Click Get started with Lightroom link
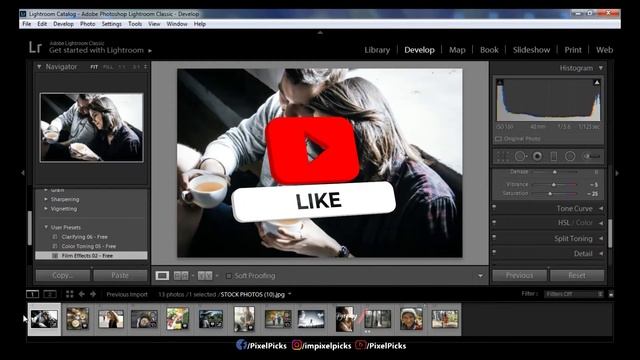The width and height of the screenshot is (640, 360). [x=96, y=50]
